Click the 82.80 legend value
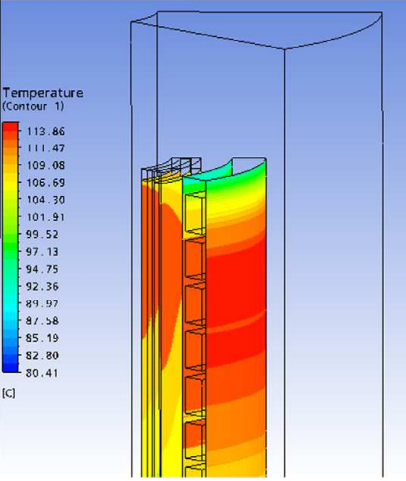The width and height of the screenshot is (406, 481). pos(42,355)
